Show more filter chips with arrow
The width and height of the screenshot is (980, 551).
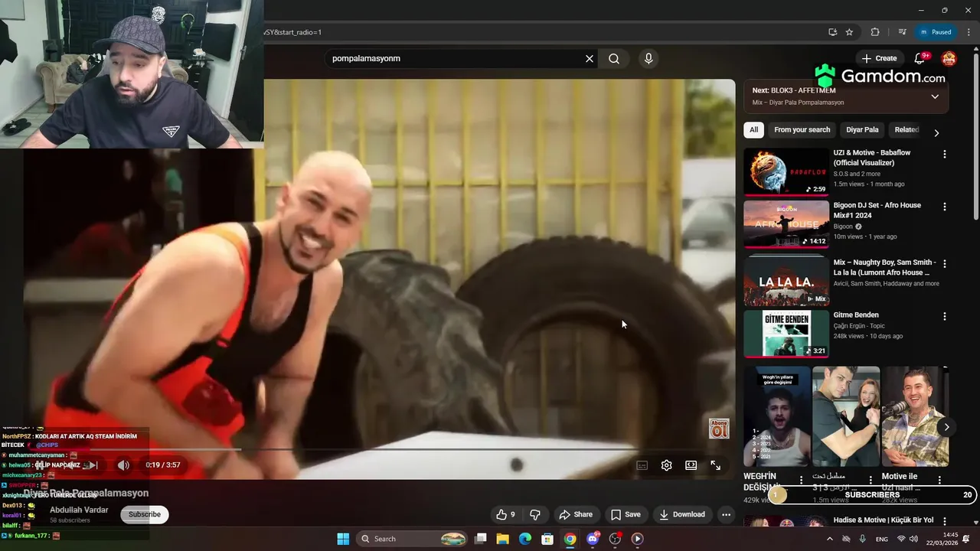pos(936,132)
